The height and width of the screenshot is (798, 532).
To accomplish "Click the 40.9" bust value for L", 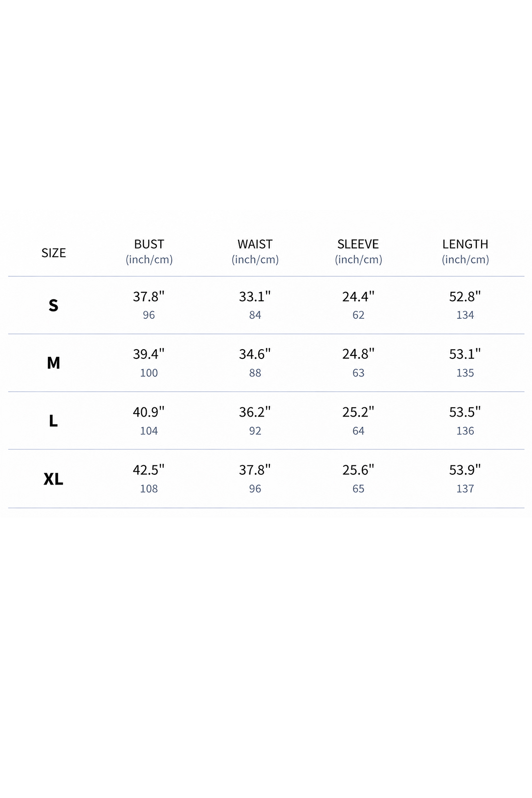I will click(149, 412).
